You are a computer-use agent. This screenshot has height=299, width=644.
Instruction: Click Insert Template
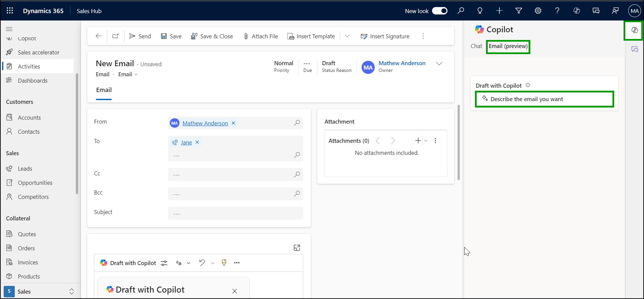311,36
